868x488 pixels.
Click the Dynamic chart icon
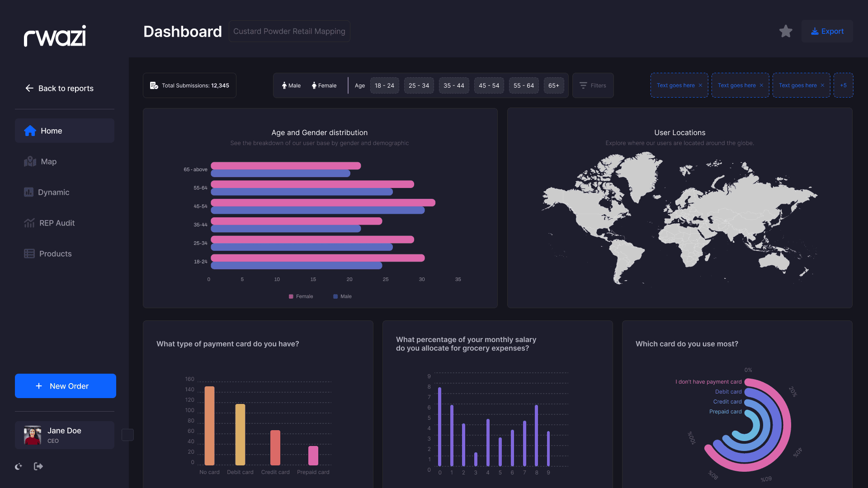tap(29, 192)
